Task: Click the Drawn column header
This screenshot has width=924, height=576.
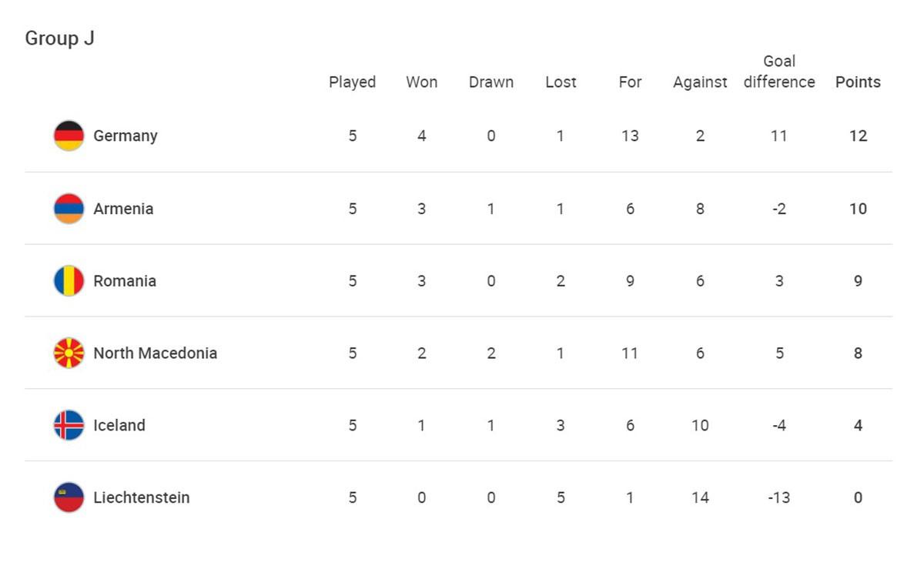Action: [x=491, y=82]
